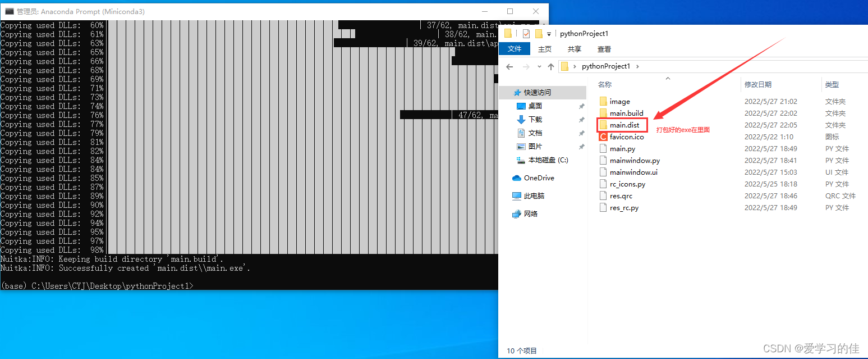Click the up-to-parent-folder arrow icon
Image resolution: width=868 pixels, height=359 pixels.
tap(550, 66)
